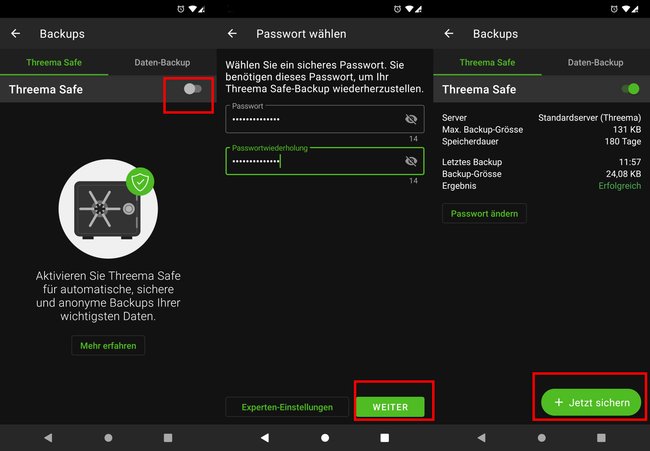Tap Android home button on right screen
This screenshot has height=451, width=650.
541,437
